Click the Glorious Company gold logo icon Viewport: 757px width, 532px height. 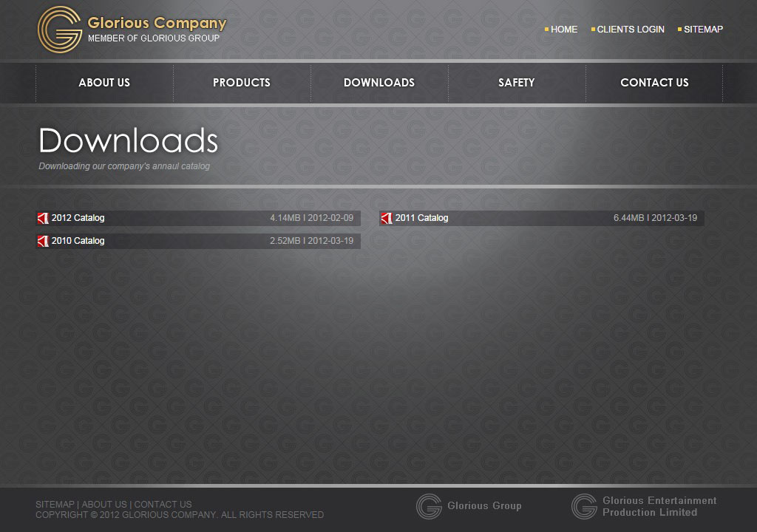(59, 30)
